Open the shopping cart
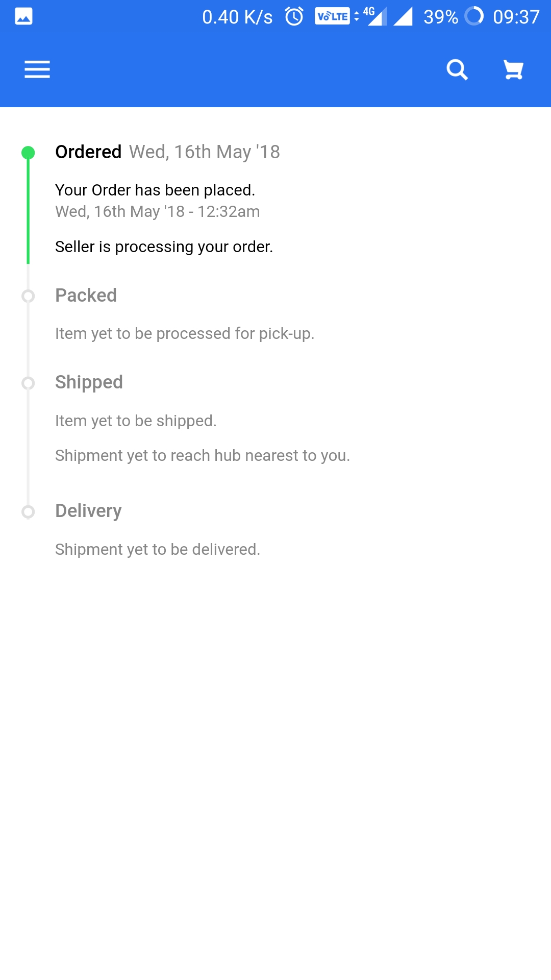This screenshot has height=980, width=551. 513,69
